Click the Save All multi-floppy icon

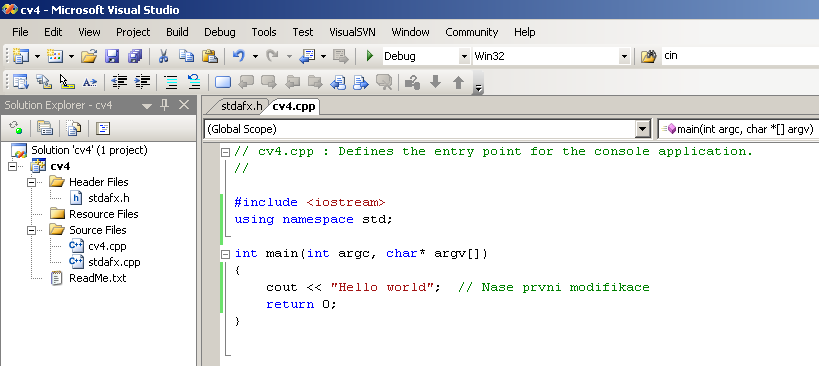(x=135, y=56)
